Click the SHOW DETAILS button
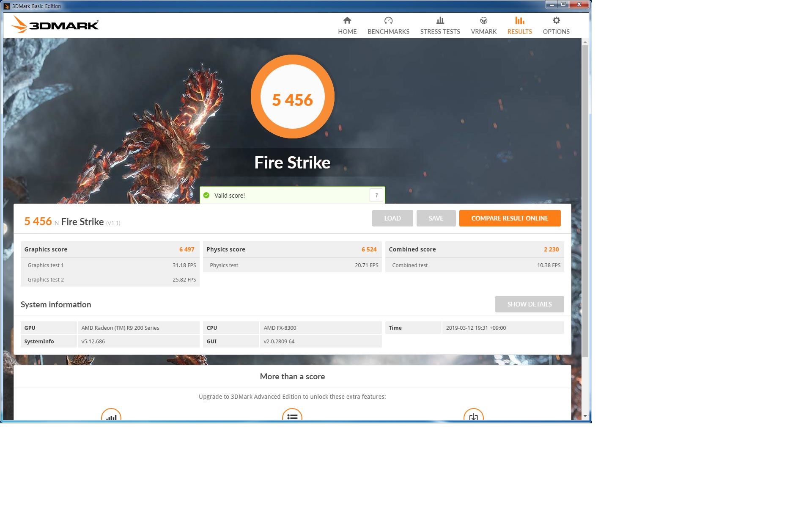 coord(529,304)
